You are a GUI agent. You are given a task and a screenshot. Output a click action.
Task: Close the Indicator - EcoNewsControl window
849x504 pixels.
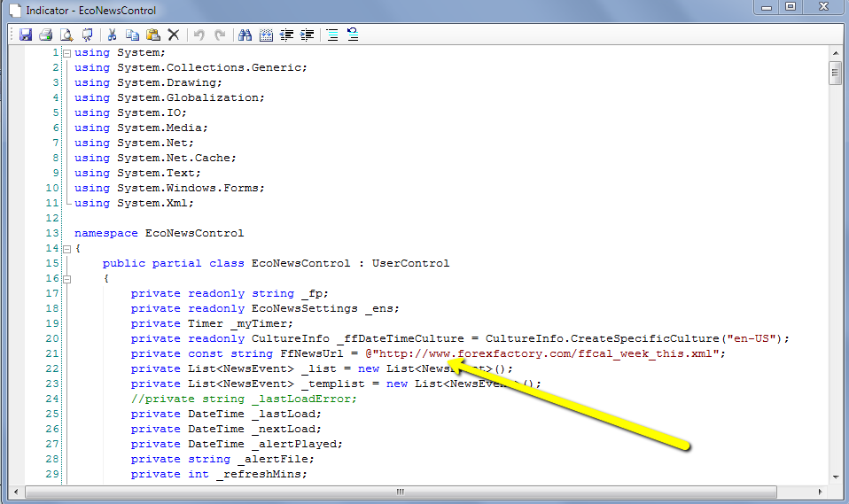823,7
